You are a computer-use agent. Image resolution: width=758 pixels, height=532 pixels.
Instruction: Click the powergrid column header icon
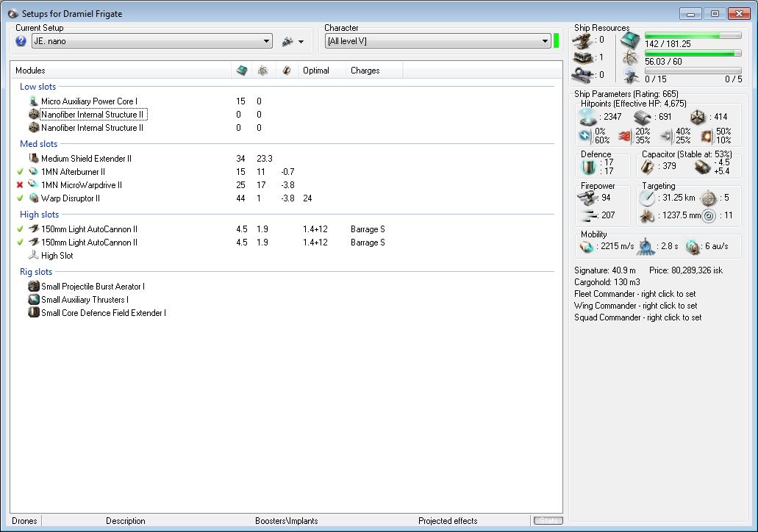click(x=263, y=71)
